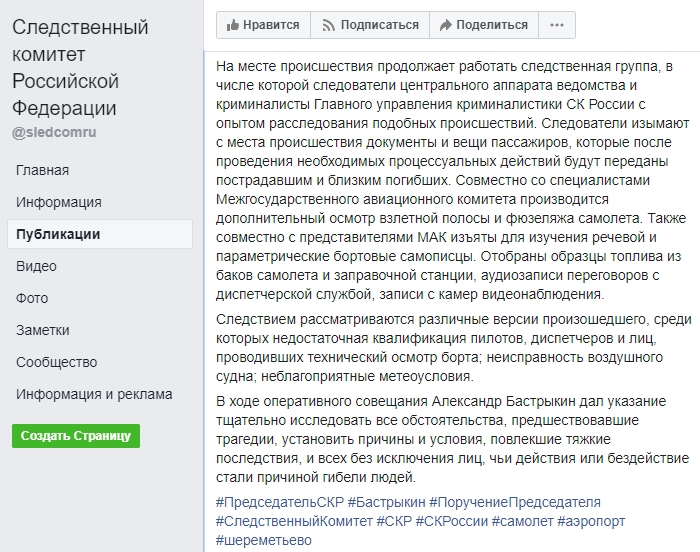Open the Информация sidebar section
The image size is (700, 552).
(x=58, y=202)
